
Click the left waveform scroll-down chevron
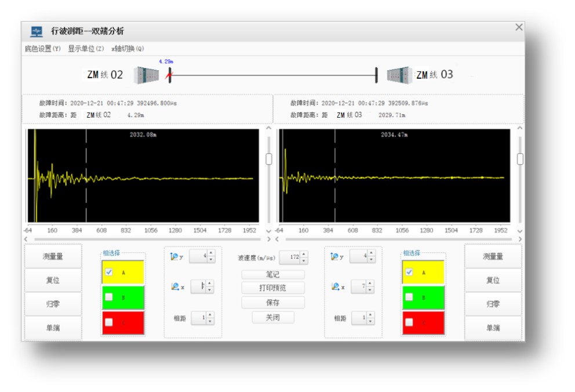[x=269, y=231]
